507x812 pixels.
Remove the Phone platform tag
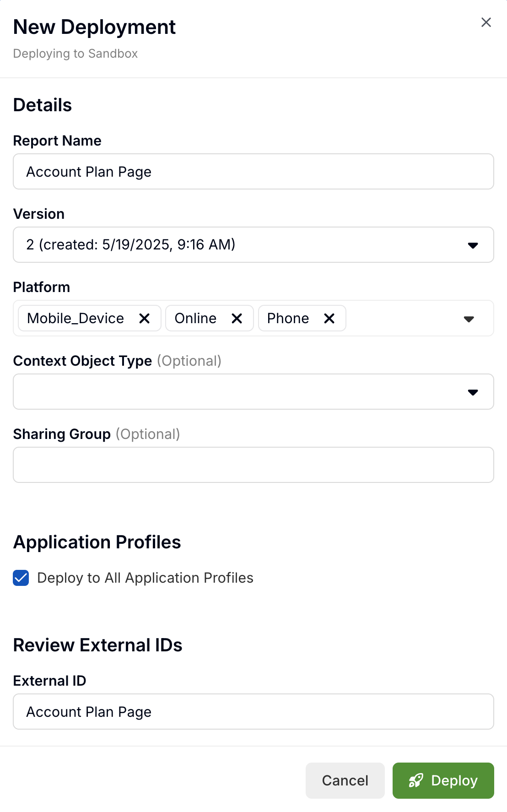329,318
